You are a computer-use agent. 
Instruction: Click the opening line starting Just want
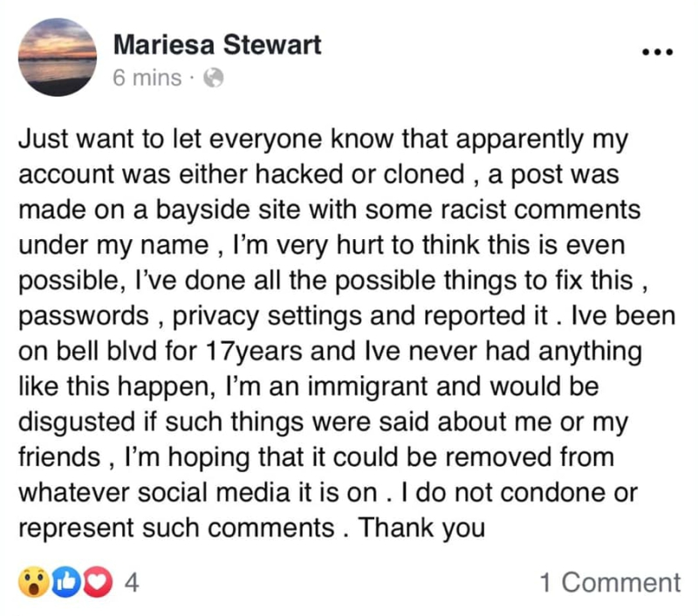[323, 140]
